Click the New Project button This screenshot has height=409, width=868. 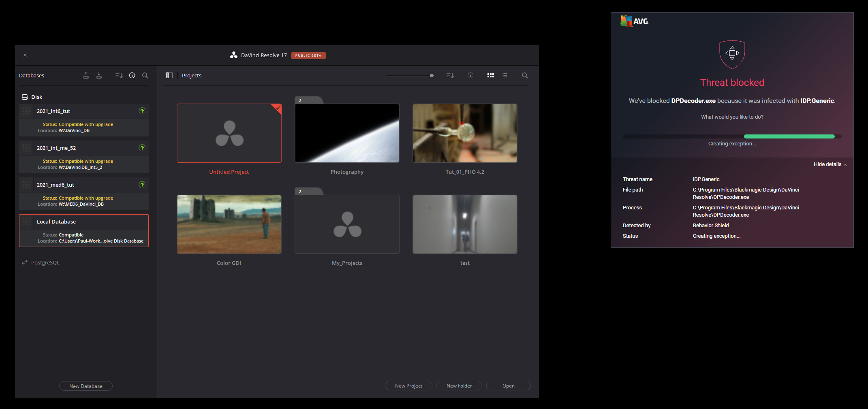click(x=408, y=386)
